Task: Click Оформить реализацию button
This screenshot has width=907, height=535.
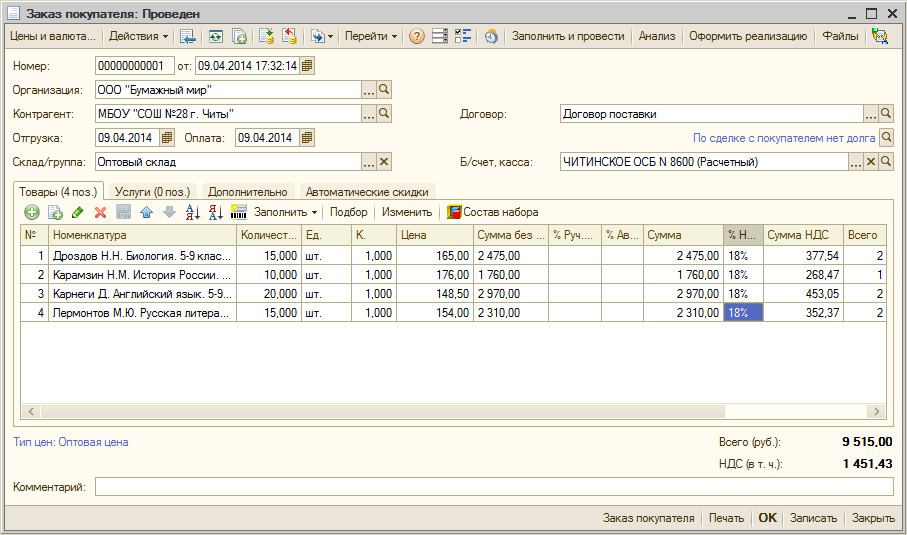Action: pyautogui.click(x=748, y=36)
